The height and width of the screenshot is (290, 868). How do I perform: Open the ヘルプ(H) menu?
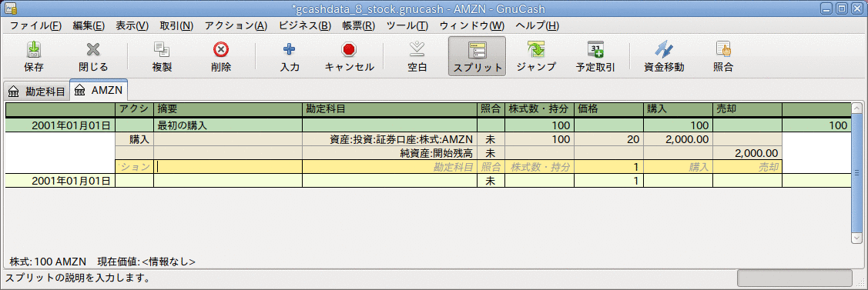click(537, 25)
